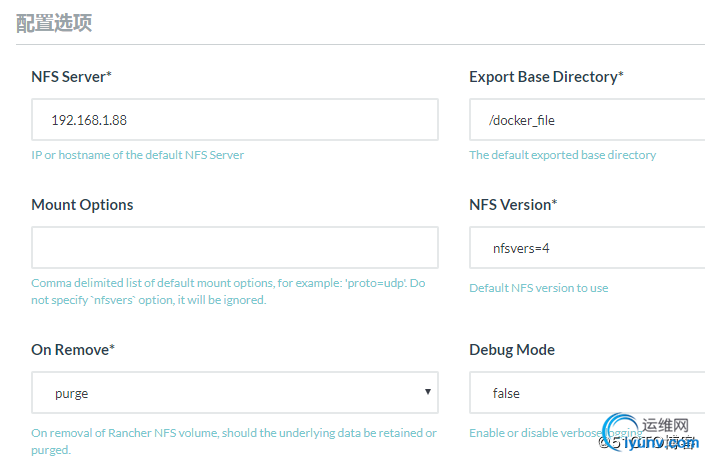Click the NFS Version field showing nfsvers=4

587,247
